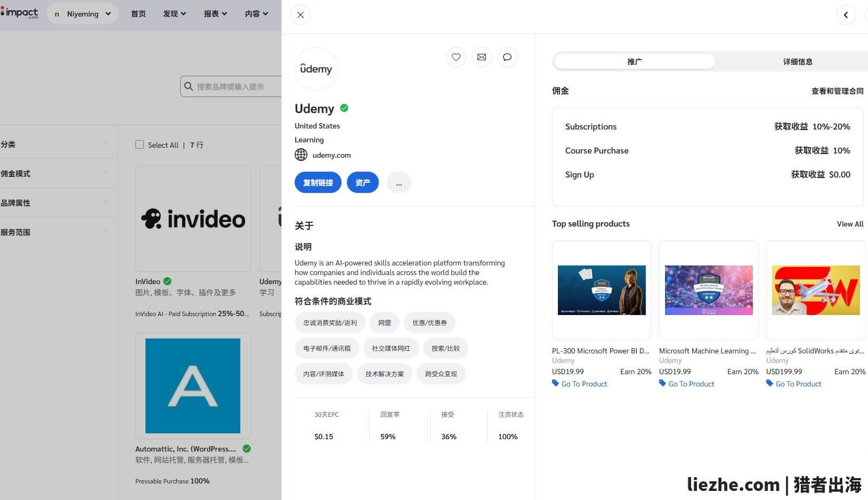The height and width of the screenshot is (500, 868).
Task: Open the SolidWorks course product thumbnail
Action: [816, 290]
